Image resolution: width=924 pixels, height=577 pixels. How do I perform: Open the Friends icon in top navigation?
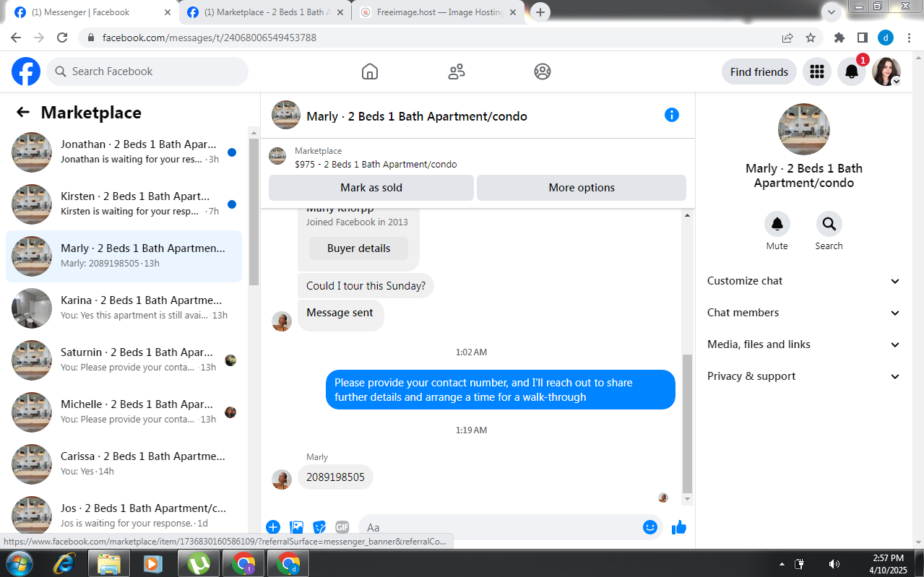pyautogui.click(x=457, y=71)
